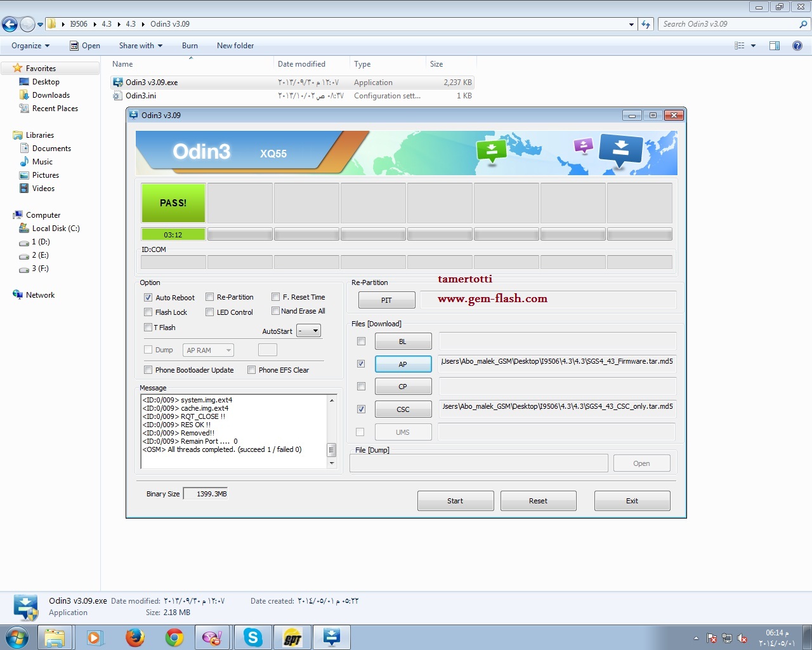The image size is (812, 650).
Task: Open recent pages dropdown arrow
Action: (x=41, y=25)
